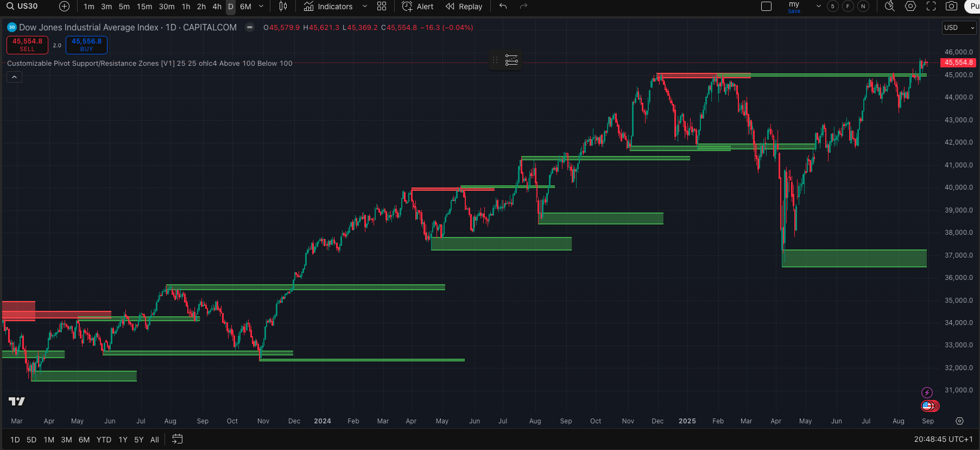
Task: Select the 15m timeframe
Action: [144, 7]
